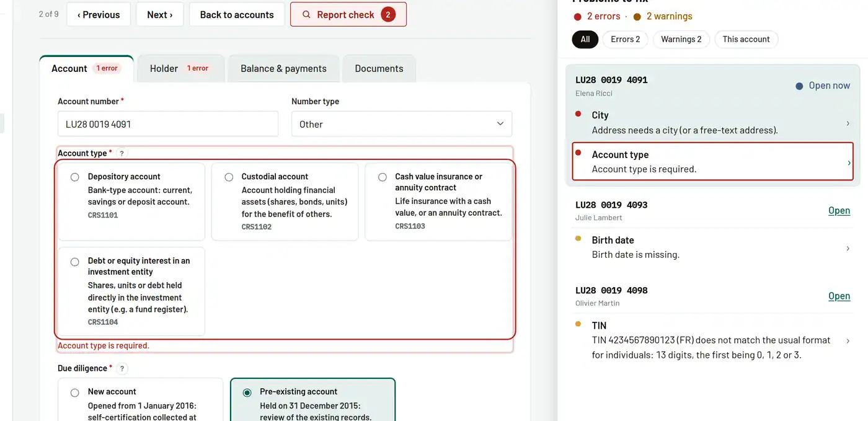Image resolution: width=868 pixels, height=421 pixels.
Task: Expand the TIN format warning item
Action: 712,340
